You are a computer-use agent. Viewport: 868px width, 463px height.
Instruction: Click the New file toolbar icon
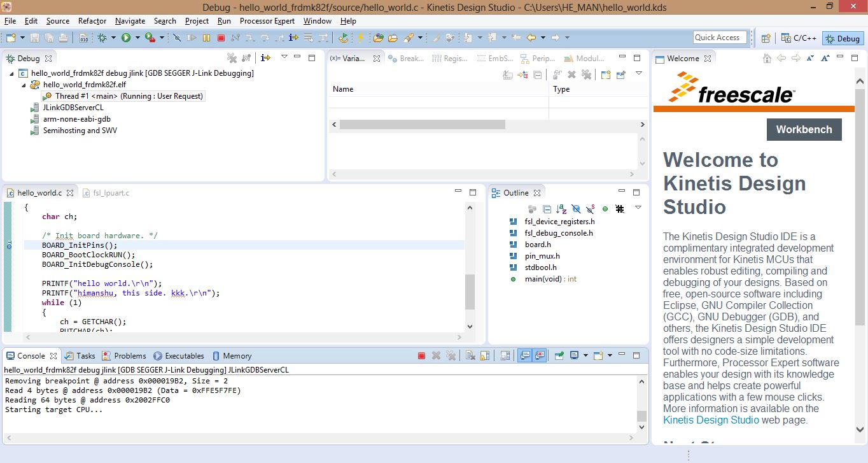[x=11, y=38]
